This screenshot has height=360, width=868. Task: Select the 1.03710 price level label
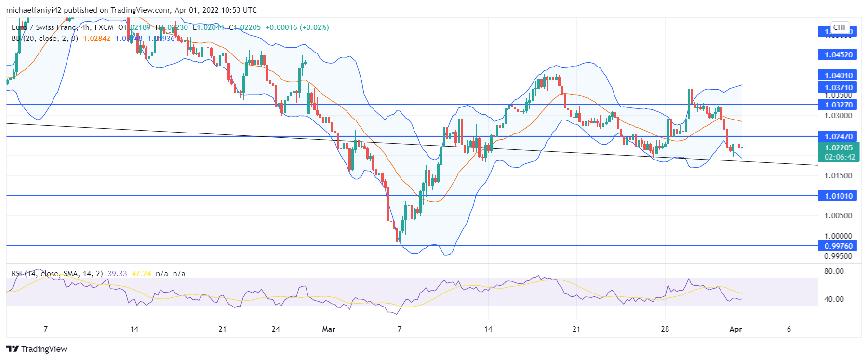(839, 87)
